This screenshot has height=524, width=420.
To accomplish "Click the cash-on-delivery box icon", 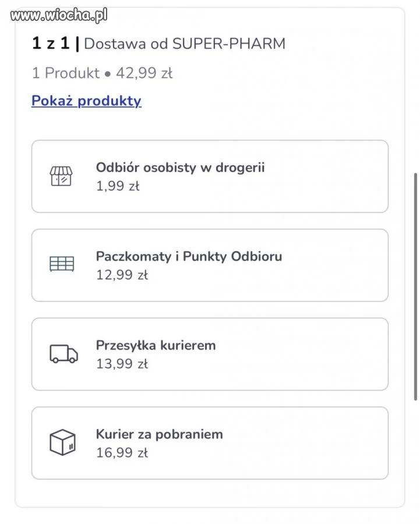I will [x=62, y=442].
